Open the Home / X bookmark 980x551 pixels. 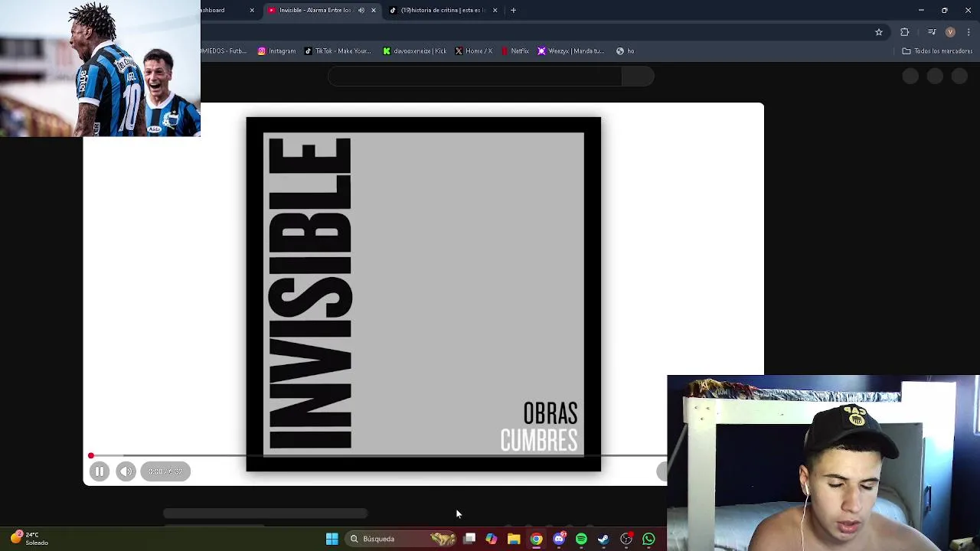(473, 51)
